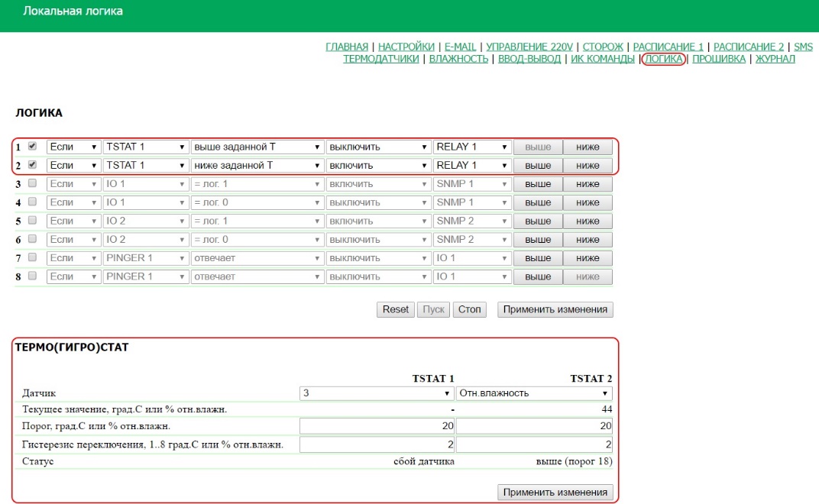The height and width of the screenshot is (504, 819).
Task: Apply changes in the термостат section
Action: pos(555,492)
